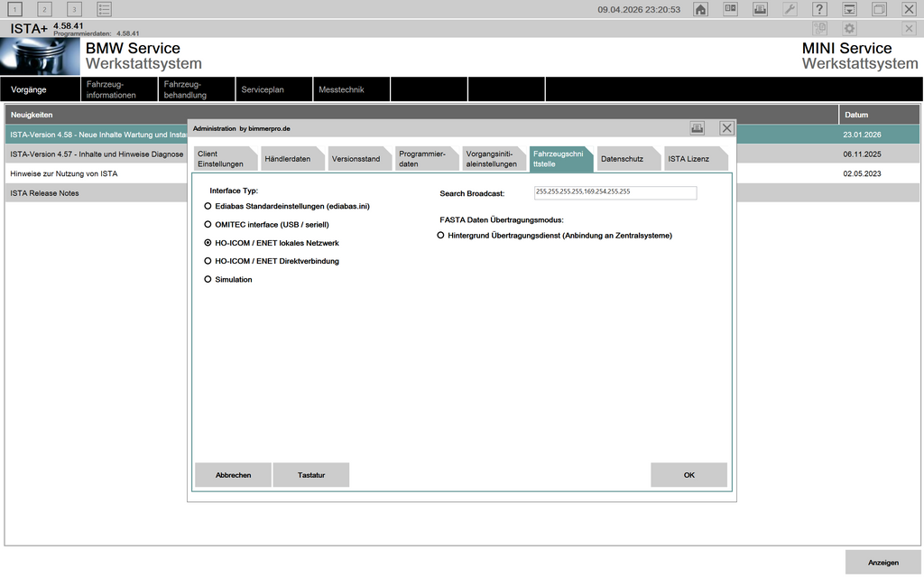The width and height of the screenshot is (924, 578).
Task: Click the Search Broadcast input field
Action: [615, 193]
